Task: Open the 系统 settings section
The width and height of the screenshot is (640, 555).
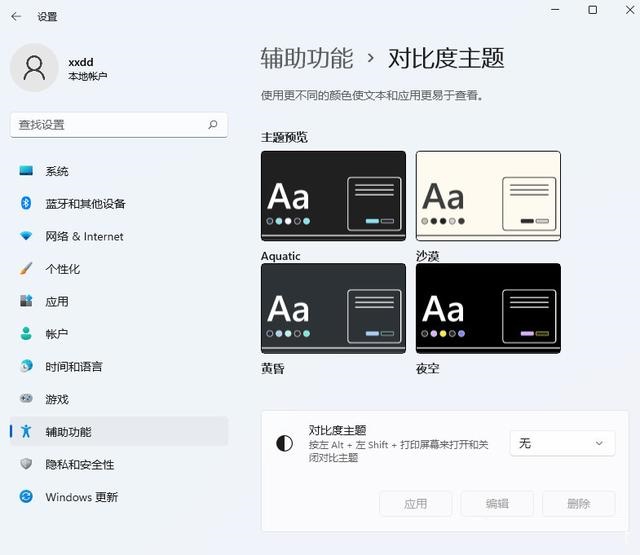Action: (x=57, y=171)
